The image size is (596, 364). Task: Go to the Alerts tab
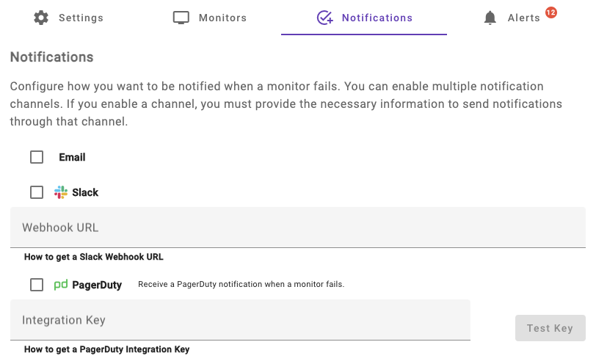coord(523,18)
